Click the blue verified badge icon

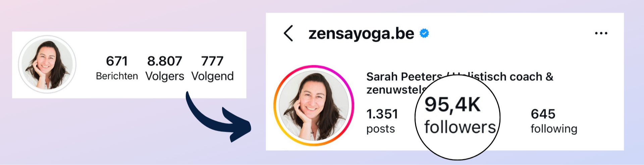(x=424, y=33)
